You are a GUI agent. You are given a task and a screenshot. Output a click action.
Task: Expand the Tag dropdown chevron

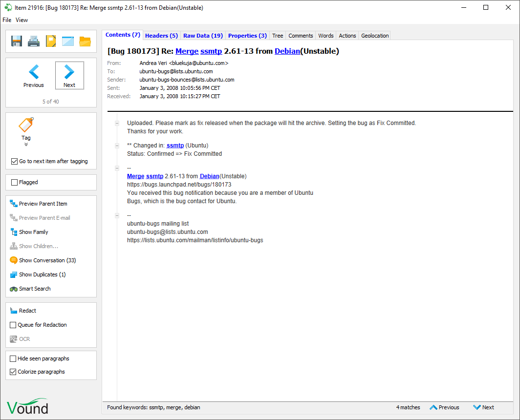click(26, 145)
